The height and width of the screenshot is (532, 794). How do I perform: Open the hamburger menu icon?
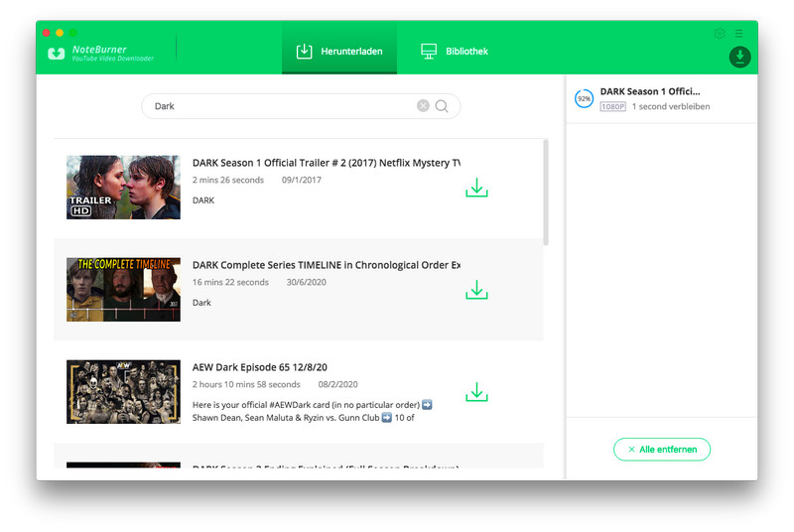click(739, 34)
